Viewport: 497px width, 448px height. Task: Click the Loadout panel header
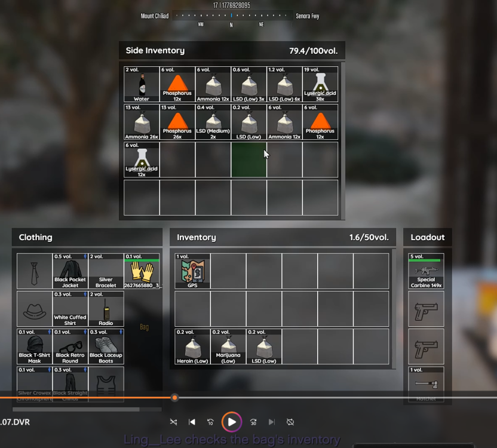click(x=428, y=237)
